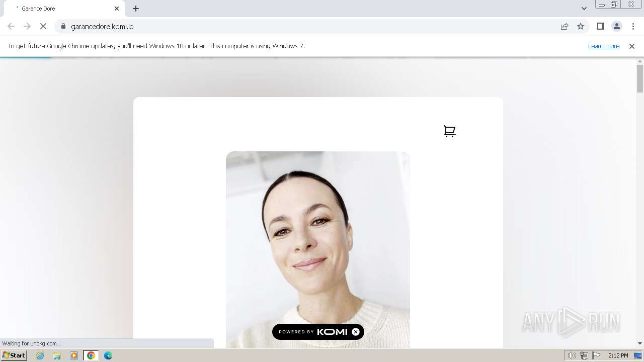Close the Chrome update notification
The height and width of the screenshot is (362, 644).
point(632,46)
